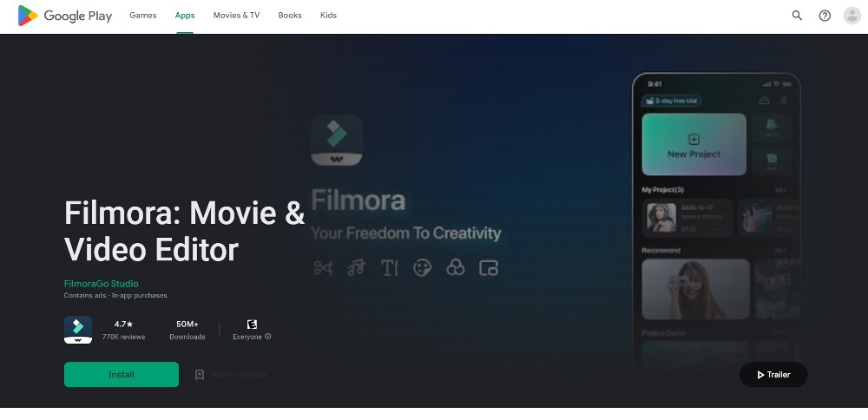
Task: Open the help center icon
Action: click(x=825, y=16)
